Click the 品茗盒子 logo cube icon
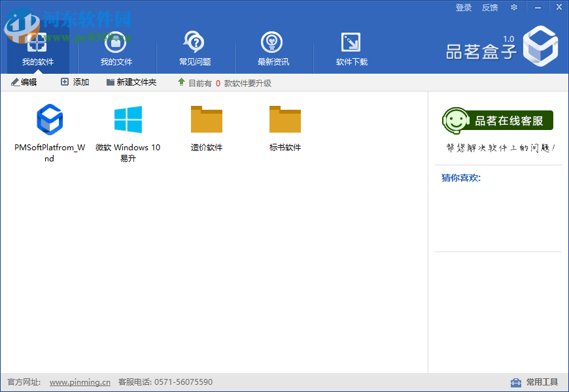Viewport: 569px width, 392px height. [x=540, y=46]
